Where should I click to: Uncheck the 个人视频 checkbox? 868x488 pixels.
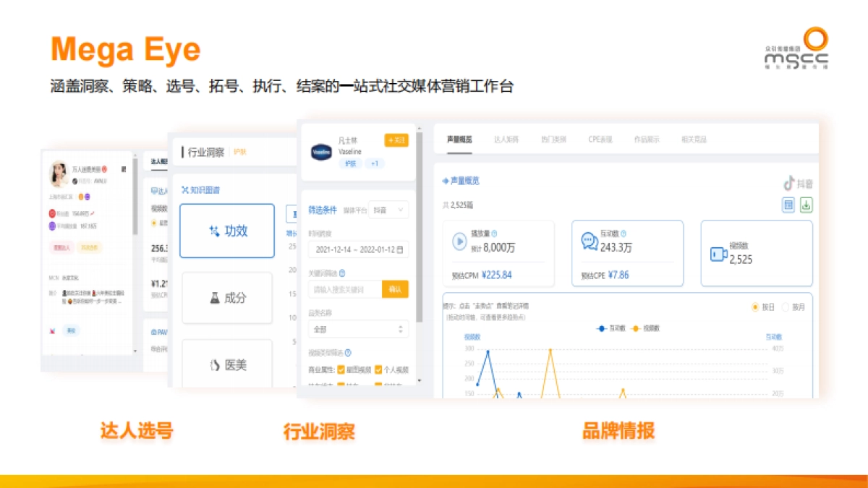[378, 369]
